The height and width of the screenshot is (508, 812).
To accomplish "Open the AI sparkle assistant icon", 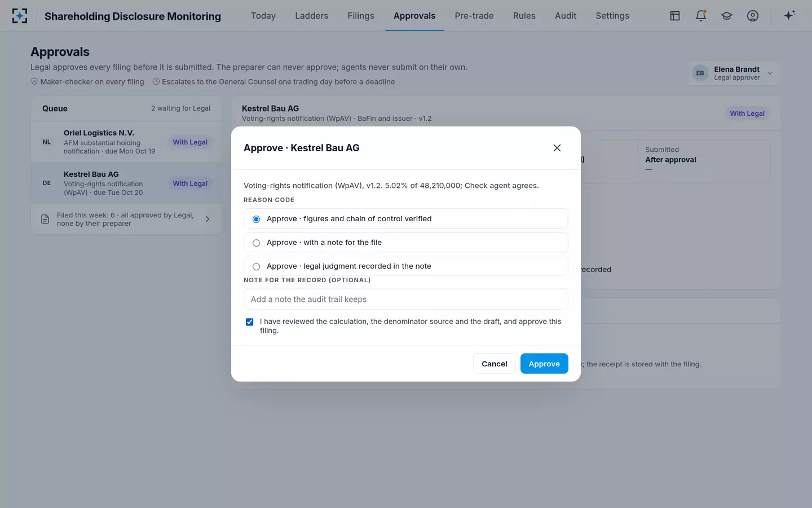I will point(789,15).
